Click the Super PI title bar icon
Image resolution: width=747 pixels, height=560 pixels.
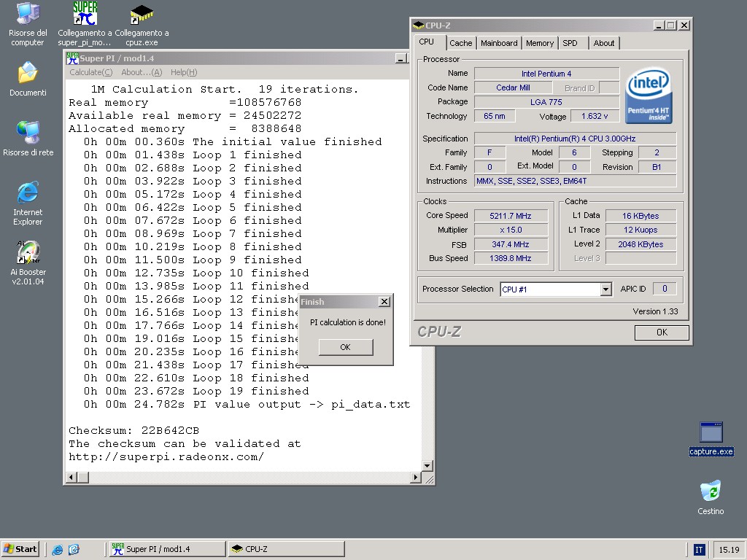(72, 58)
